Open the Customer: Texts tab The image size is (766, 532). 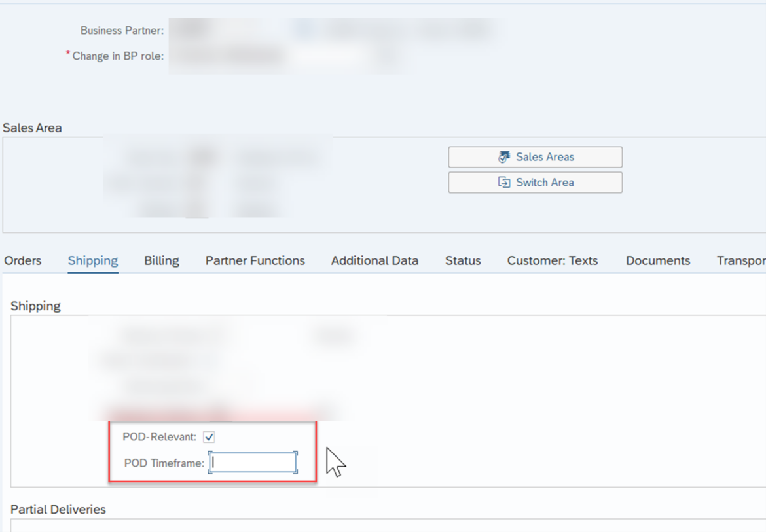pyautogui.click(x=552, y=260)
